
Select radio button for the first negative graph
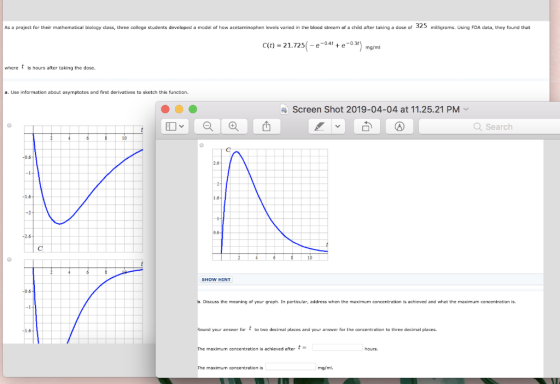click(10, 125)
